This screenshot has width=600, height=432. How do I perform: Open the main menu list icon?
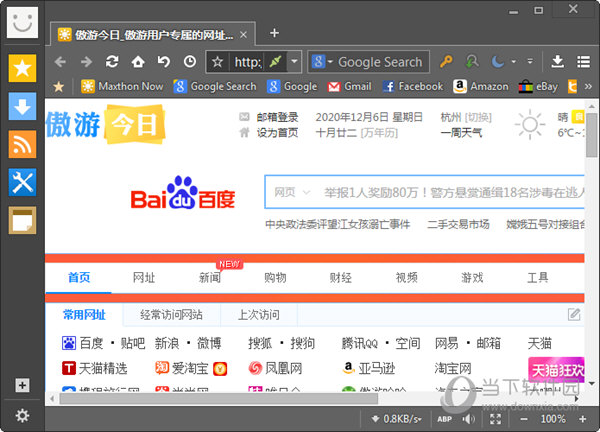pyautogui.click(x=583, y=62)
